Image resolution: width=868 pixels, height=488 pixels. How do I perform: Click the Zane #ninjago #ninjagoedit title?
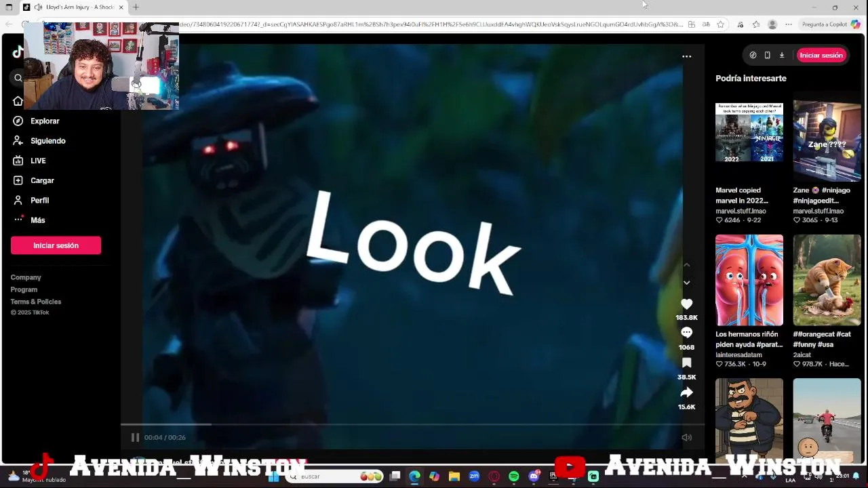[821, 195]
